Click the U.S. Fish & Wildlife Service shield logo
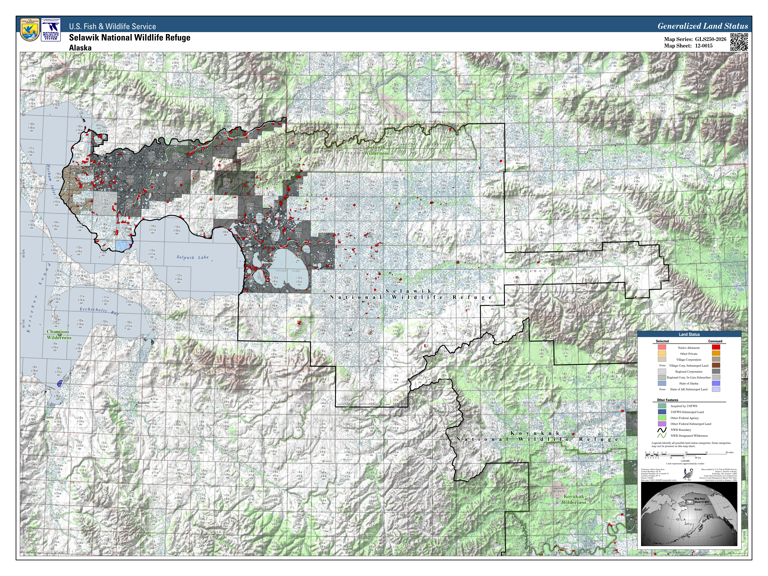 (x=30, y=30)
